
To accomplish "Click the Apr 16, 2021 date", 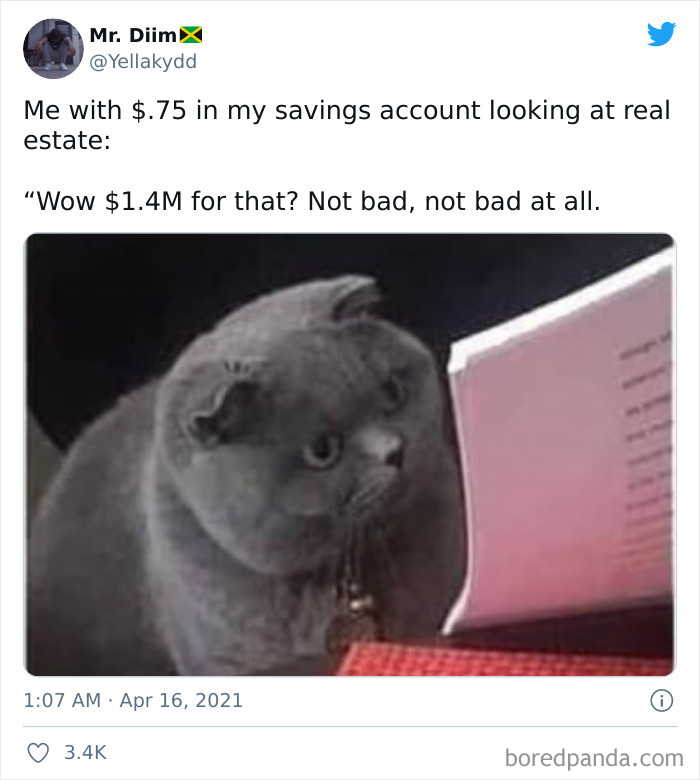I will 181,700.
